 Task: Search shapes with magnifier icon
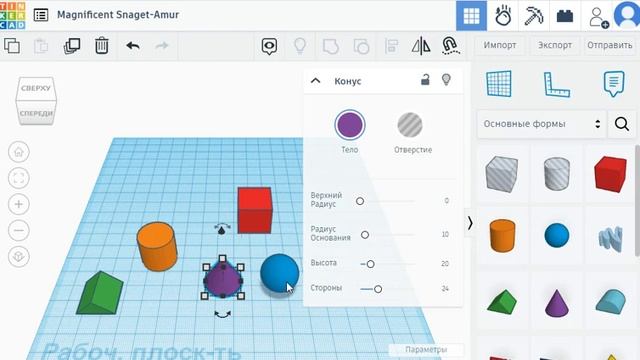click(622, 124)
